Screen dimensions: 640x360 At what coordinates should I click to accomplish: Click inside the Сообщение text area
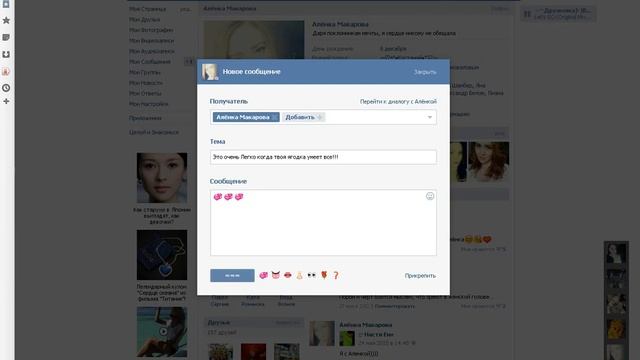(x=323, y=222)
